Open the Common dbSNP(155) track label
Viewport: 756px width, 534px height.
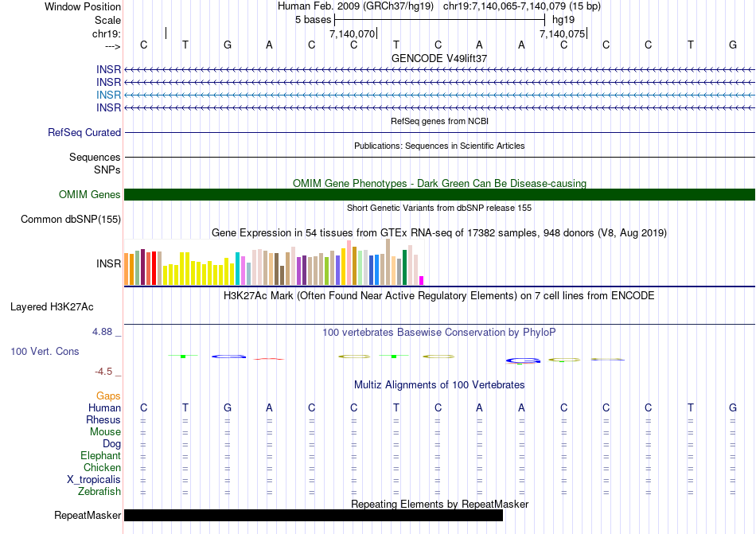70,220
